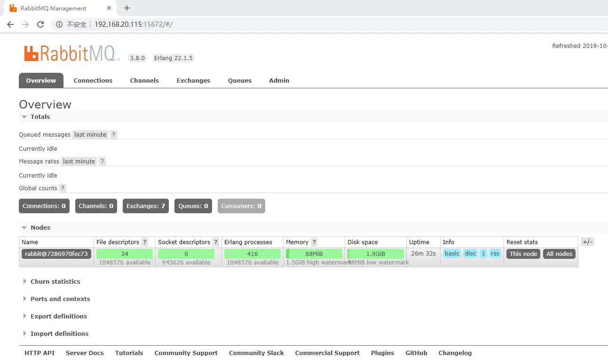This screenshot has height=364, width=608.
Task: Click the rss info tag
Action: pyautogui.click(x=495, y=254)
